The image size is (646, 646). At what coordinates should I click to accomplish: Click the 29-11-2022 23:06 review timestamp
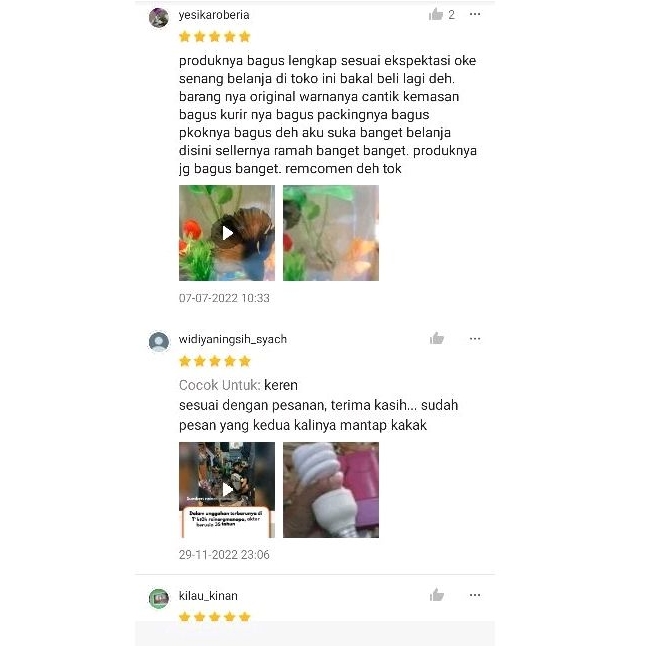click(224, 555)
